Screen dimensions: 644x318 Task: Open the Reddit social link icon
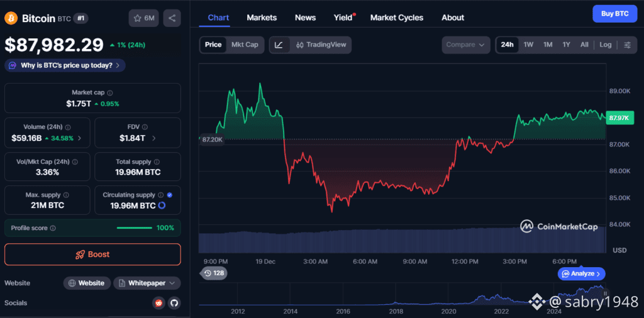[x=158, y=303]
